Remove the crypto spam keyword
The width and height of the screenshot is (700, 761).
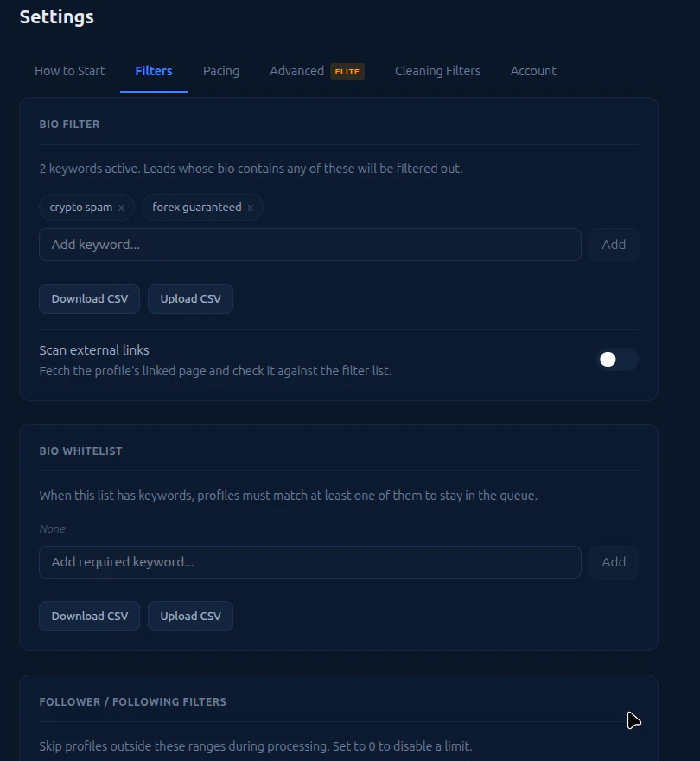click(121, 208)
